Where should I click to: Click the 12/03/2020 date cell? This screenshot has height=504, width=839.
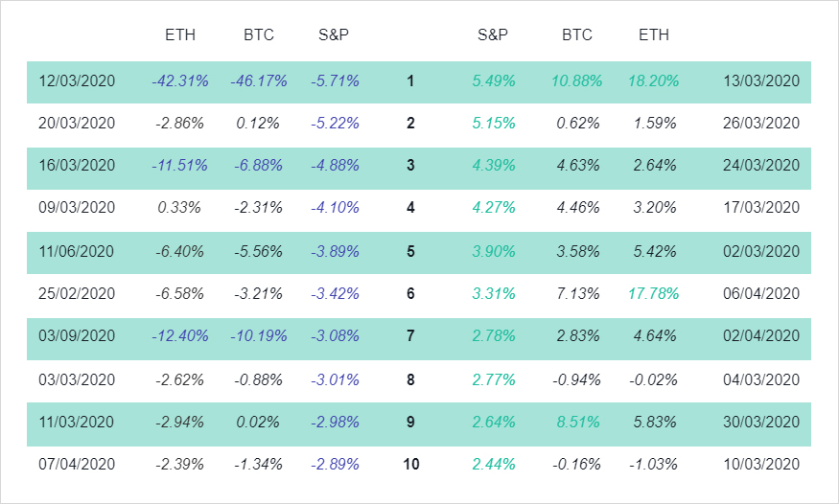click(x=77, y=81)
